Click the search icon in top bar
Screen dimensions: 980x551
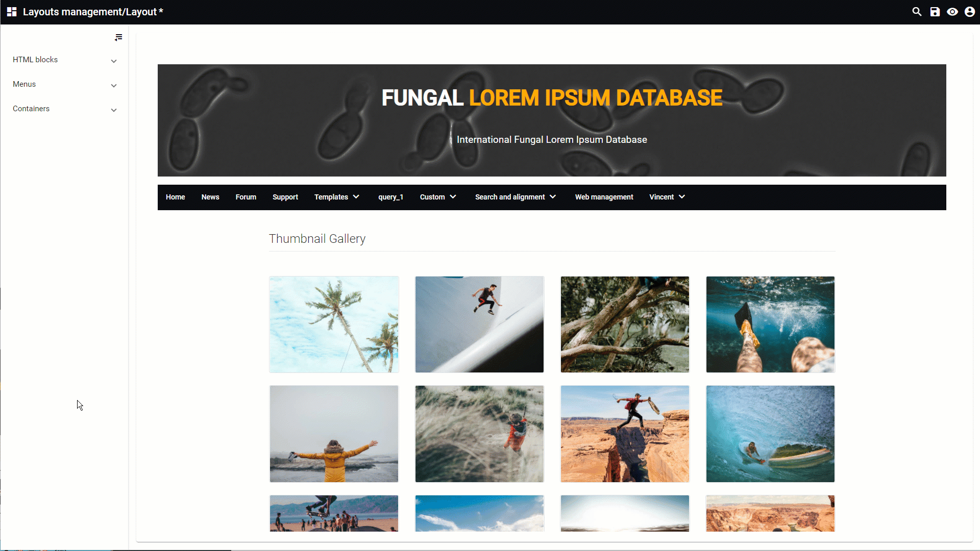pyautogui.click(x=917, y=12)
